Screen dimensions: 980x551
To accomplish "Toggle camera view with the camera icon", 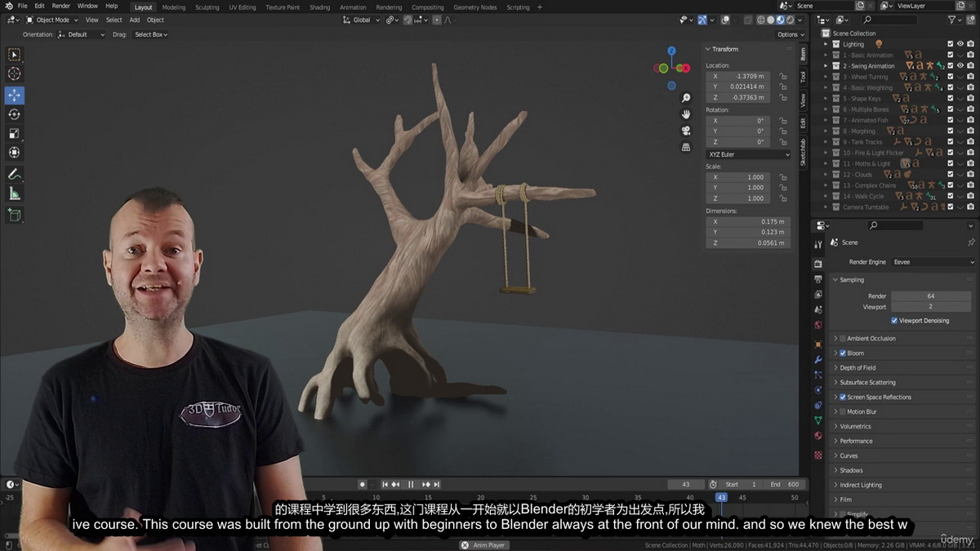I will [x=686, y=131].
